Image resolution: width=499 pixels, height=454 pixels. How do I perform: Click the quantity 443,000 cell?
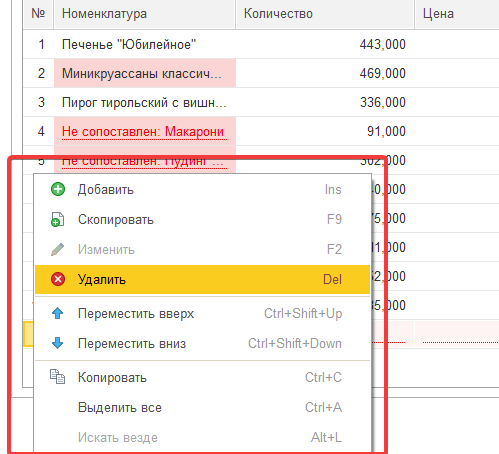point(325,44)
